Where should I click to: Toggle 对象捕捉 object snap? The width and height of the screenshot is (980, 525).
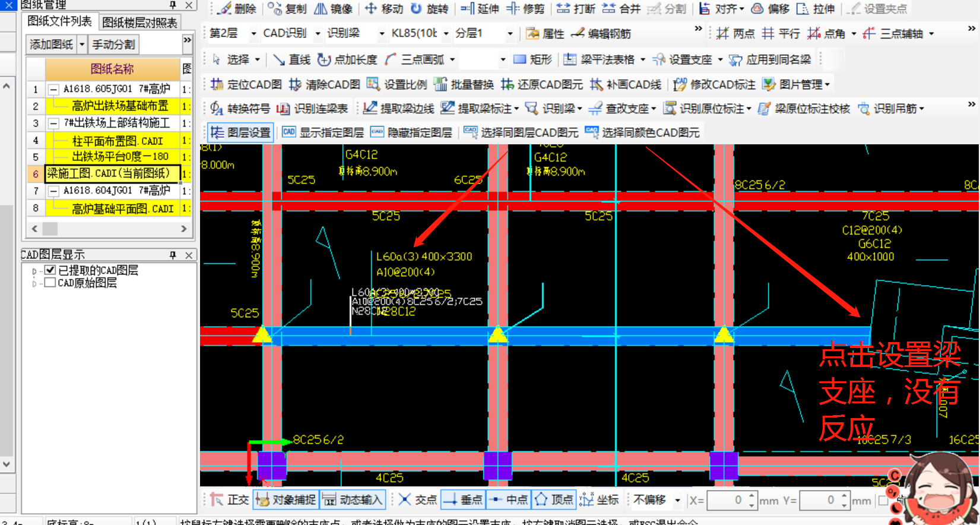[x=286, y=499]
